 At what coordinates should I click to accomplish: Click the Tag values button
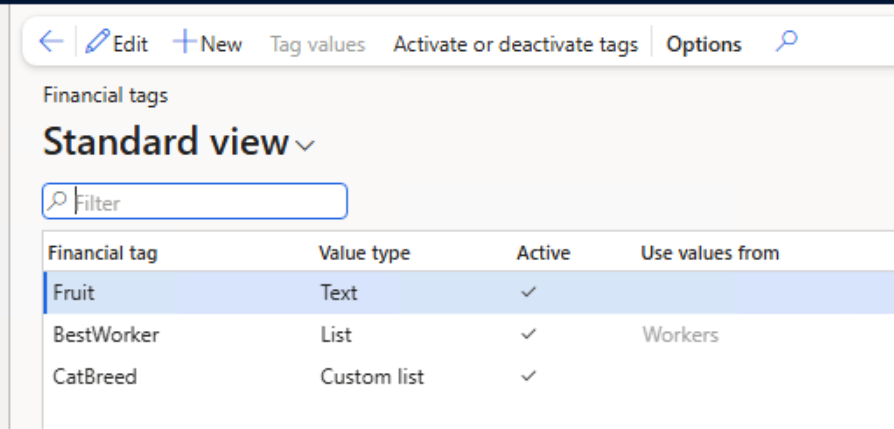(x=318, y=44)
